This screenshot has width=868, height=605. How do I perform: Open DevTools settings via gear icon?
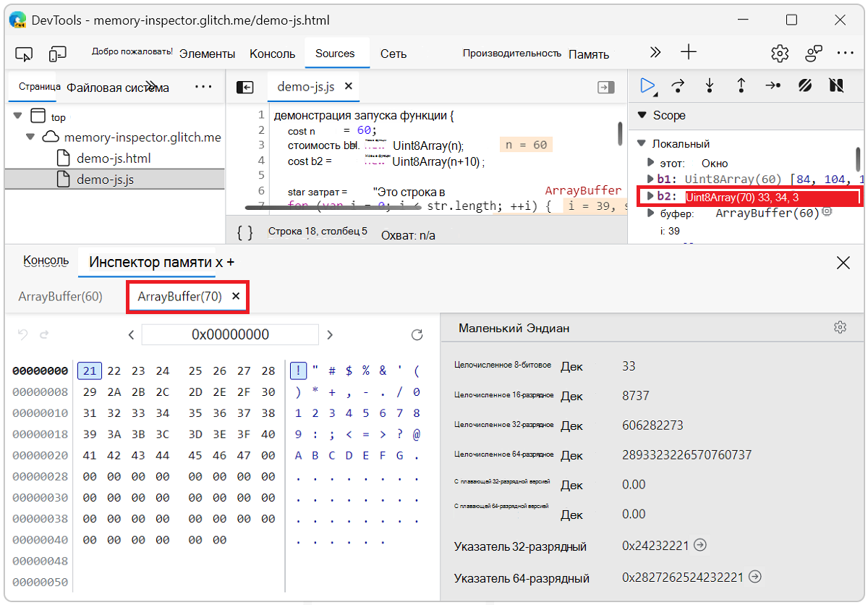click(779, 52)
